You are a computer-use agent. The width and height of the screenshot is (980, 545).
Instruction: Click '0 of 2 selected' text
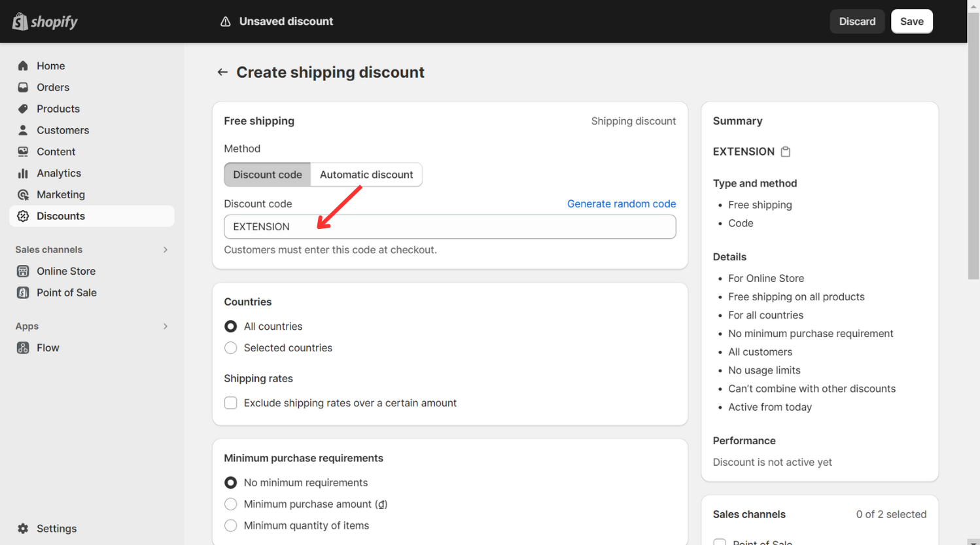(891, 514)
